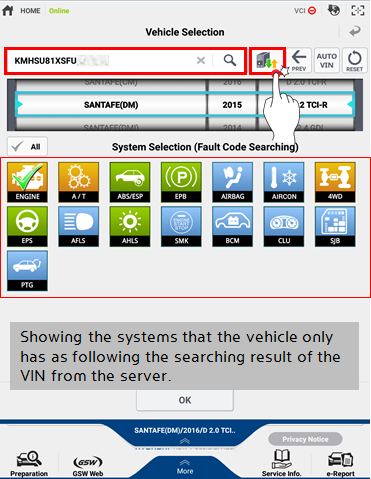
Task: Go to the HOME screen icon
Action: click(x=8, y=10)
